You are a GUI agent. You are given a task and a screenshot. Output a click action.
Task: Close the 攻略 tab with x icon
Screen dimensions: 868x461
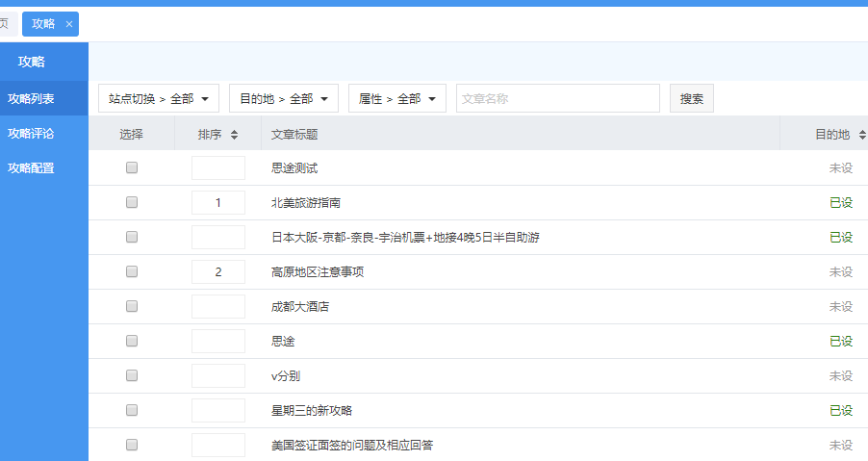68,24
